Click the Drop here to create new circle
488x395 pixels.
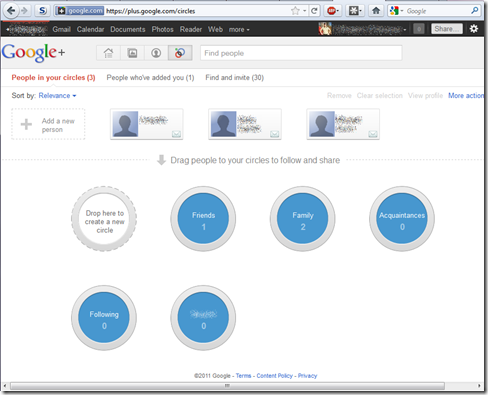(x=104, y=219)
